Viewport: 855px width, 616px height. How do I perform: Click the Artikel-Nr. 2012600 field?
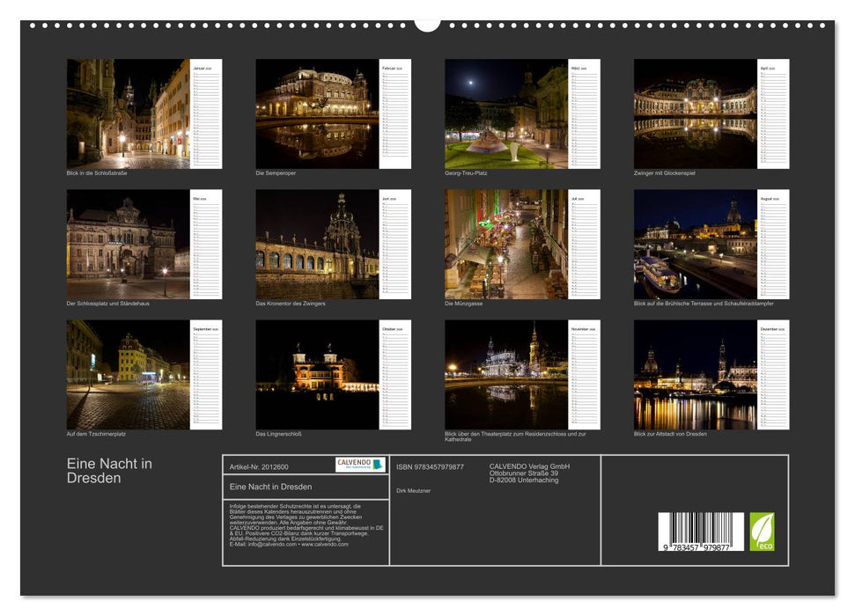point(259,468)
